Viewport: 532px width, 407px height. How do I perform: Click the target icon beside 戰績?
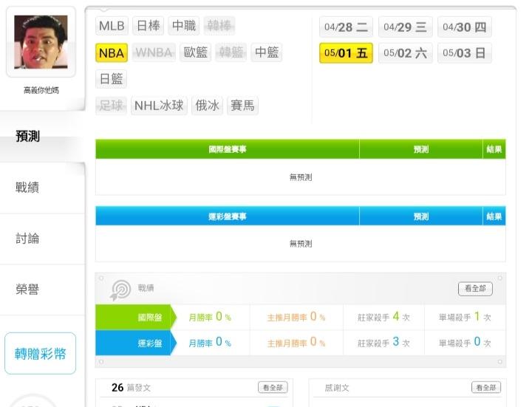[x=120, y=290]
